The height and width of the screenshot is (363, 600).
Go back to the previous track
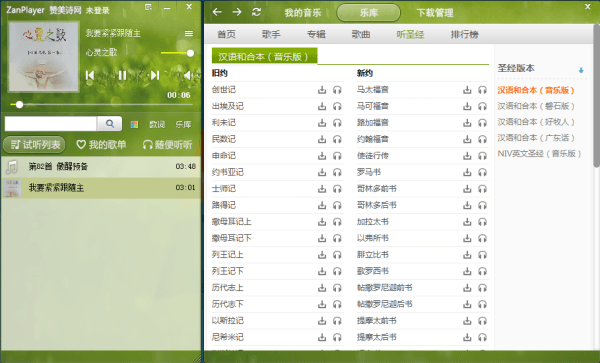coord(90,75)
